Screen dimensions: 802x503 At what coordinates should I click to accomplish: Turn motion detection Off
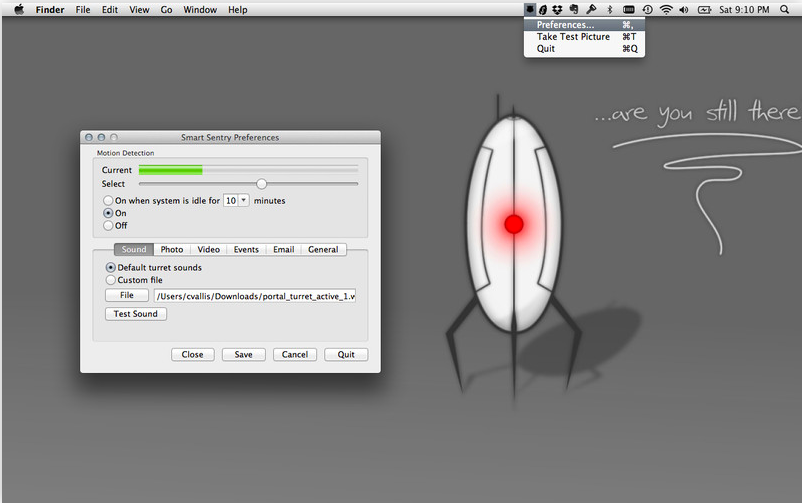108,226
